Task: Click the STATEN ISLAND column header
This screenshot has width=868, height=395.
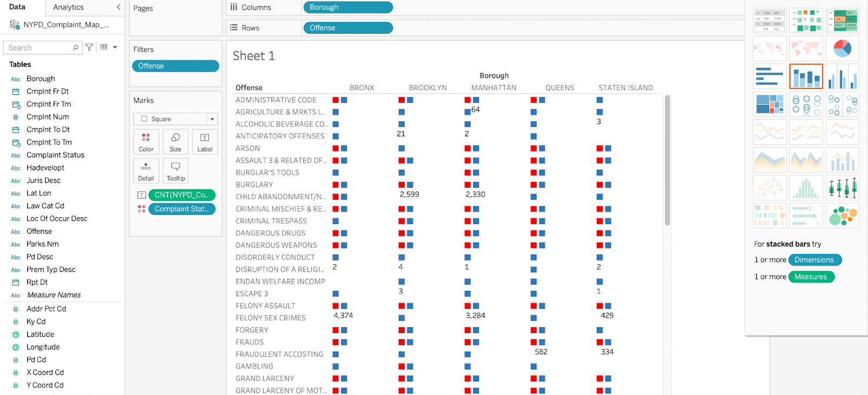Action: [626, 87]
